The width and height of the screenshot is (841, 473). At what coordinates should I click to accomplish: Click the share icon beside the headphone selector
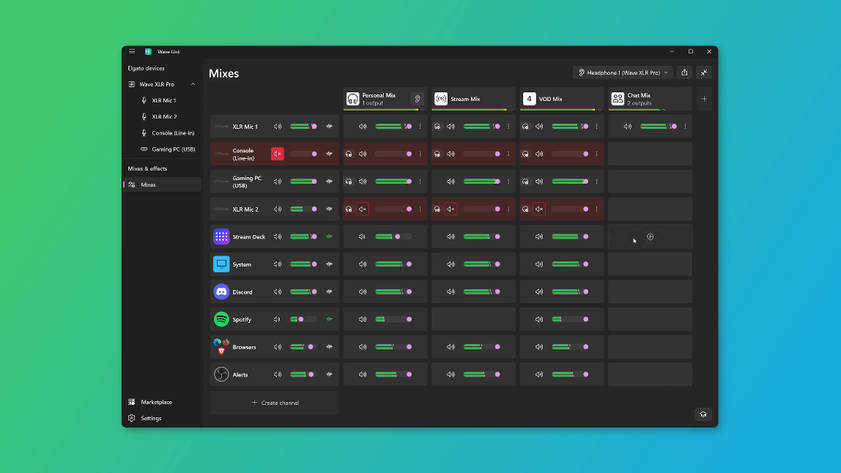684,72
